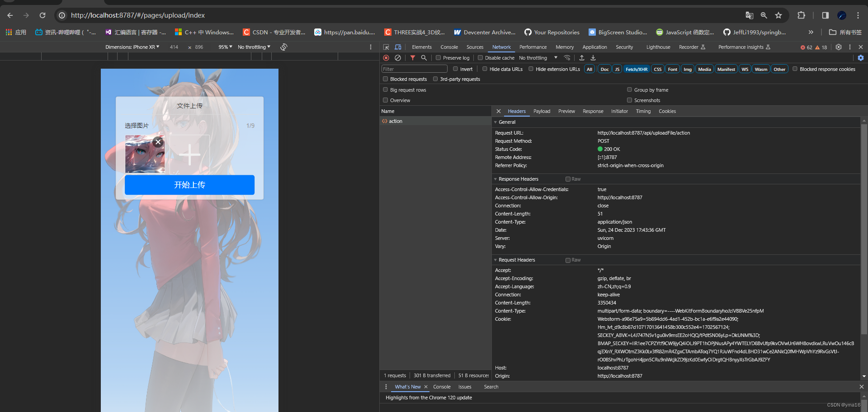868x412 pixels.
Task: Check the Invert filter checkbox
Action: [x=456, y=69]
